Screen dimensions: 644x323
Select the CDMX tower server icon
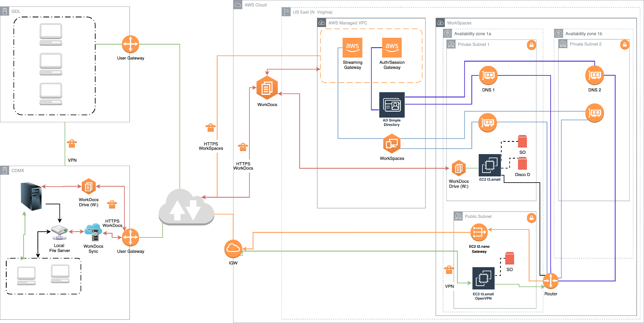coord(32,197)
